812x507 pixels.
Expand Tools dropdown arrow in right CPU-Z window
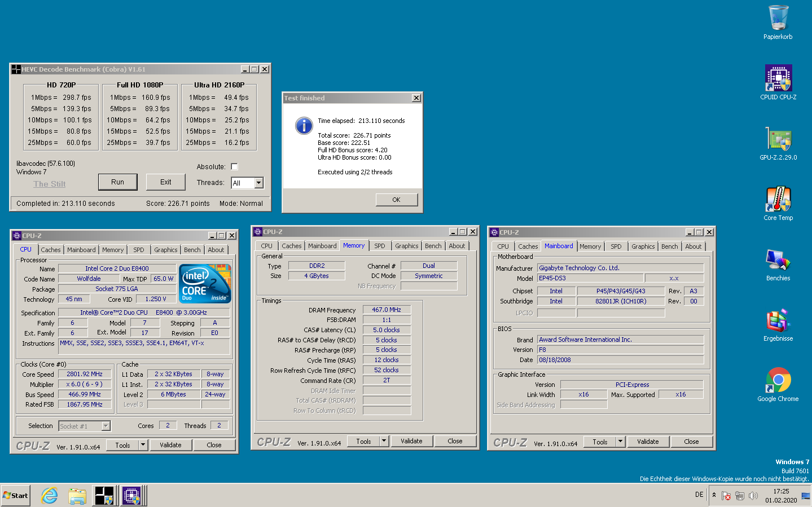click(621, 442)
